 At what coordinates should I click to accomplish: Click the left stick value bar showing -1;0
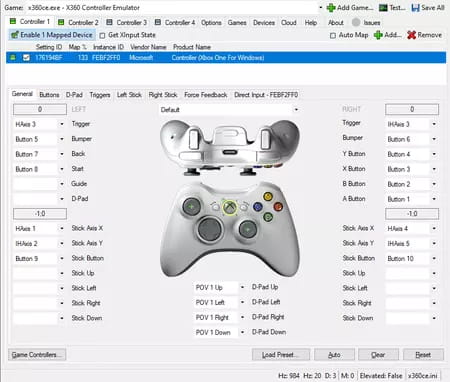[40, 214]
